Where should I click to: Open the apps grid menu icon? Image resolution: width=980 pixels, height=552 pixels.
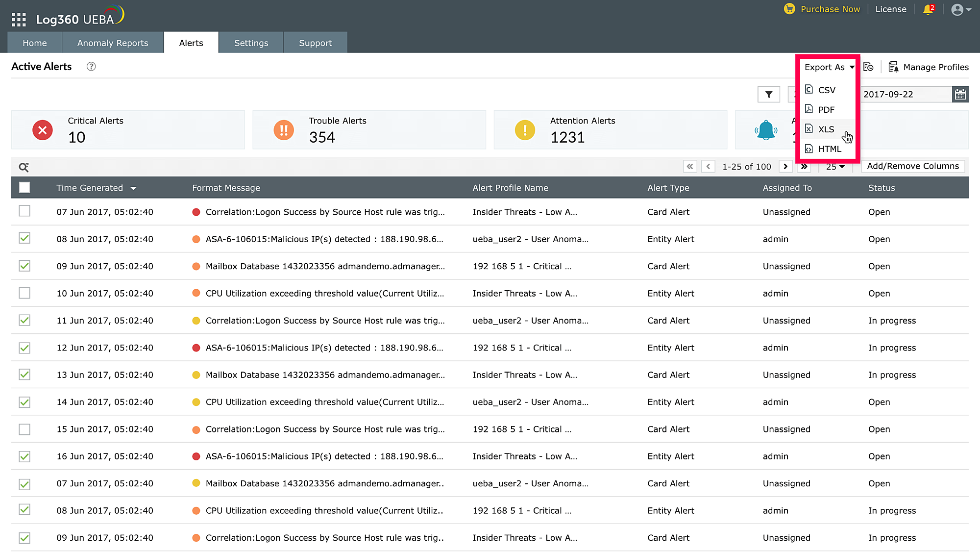19,20
